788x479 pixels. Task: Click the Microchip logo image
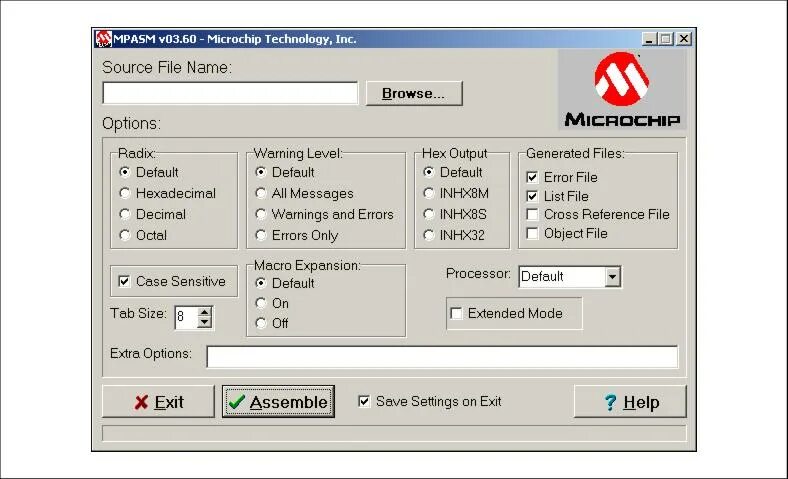coord(622,89)
